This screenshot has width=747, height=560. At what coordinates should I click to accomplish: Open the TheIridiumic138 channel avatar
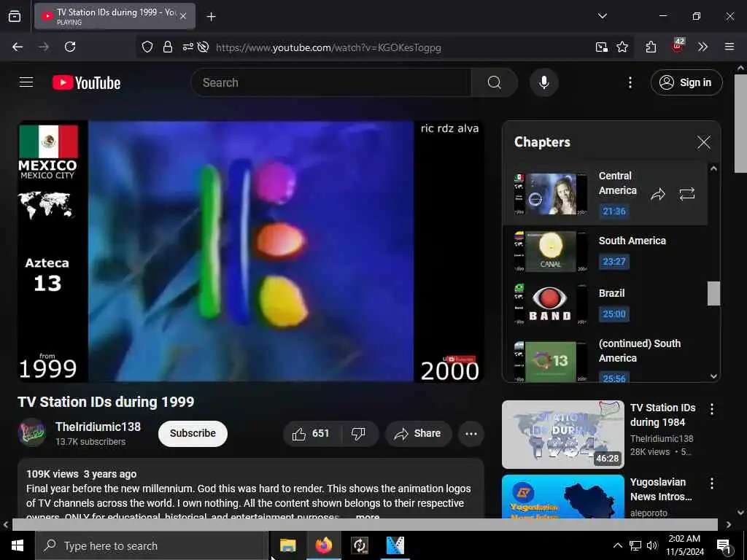coord(32,433)
